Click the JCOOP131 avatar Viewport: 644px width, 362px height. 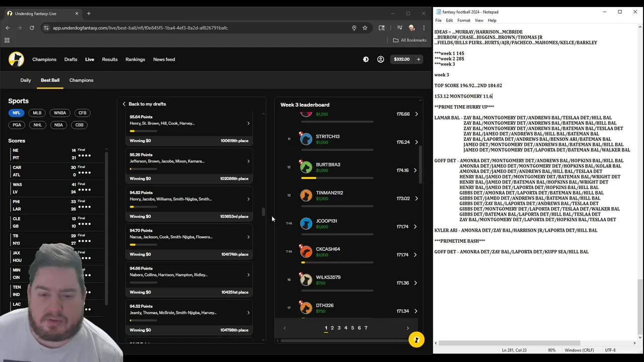point(306,223)
